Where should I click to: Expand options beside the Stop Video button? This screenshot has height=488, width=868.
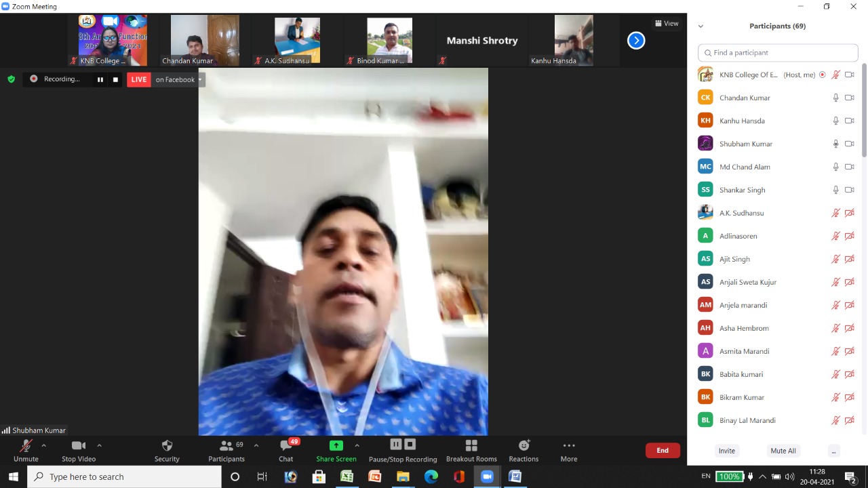pyautogui.click(x=99, y=445)
